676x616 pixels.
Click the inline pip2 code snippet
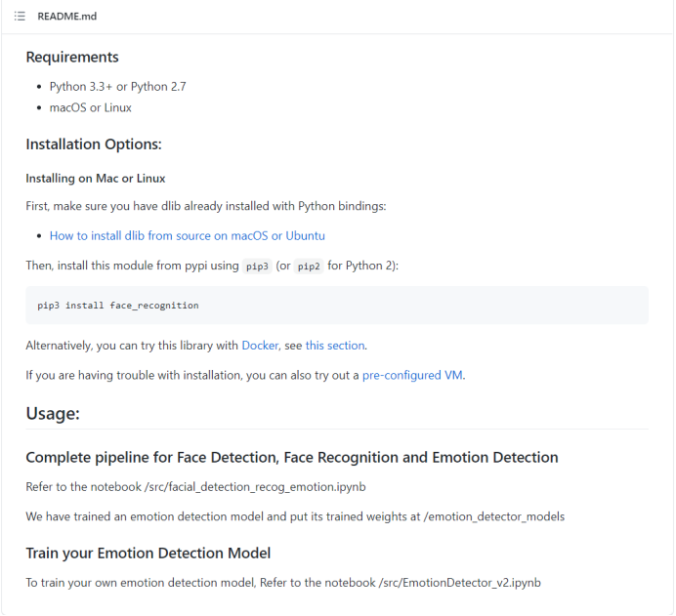click(x=309, y=267)
